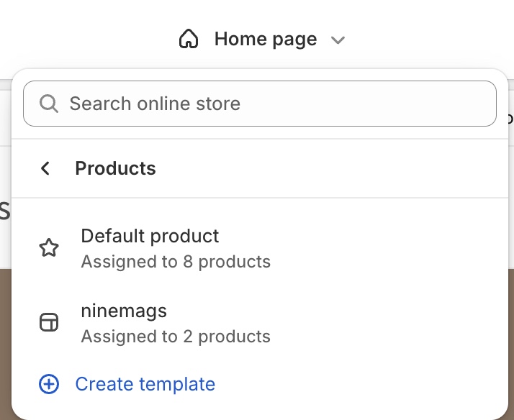The height and width of the screenshot is (420, 514).
Task: Select the Default product template
Action: (150, 236)
